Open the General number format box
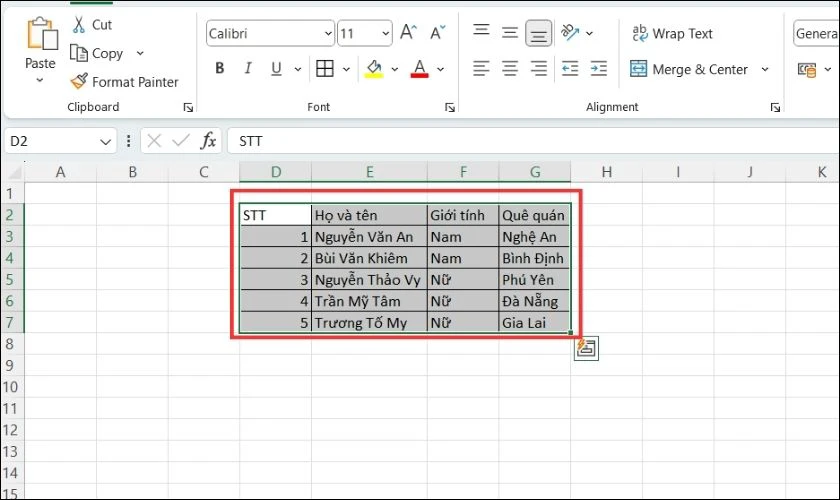840x500 pixels. point(816,34)
